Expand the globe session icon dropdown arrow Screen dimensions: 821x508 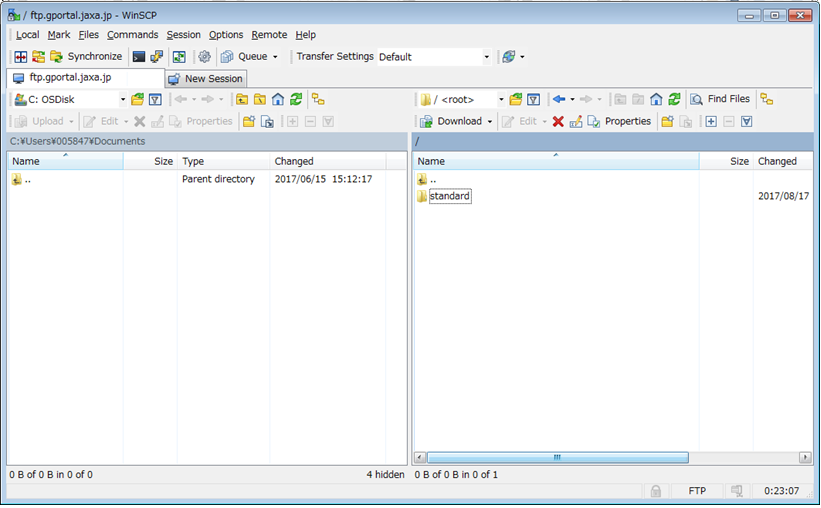point(522,57)
